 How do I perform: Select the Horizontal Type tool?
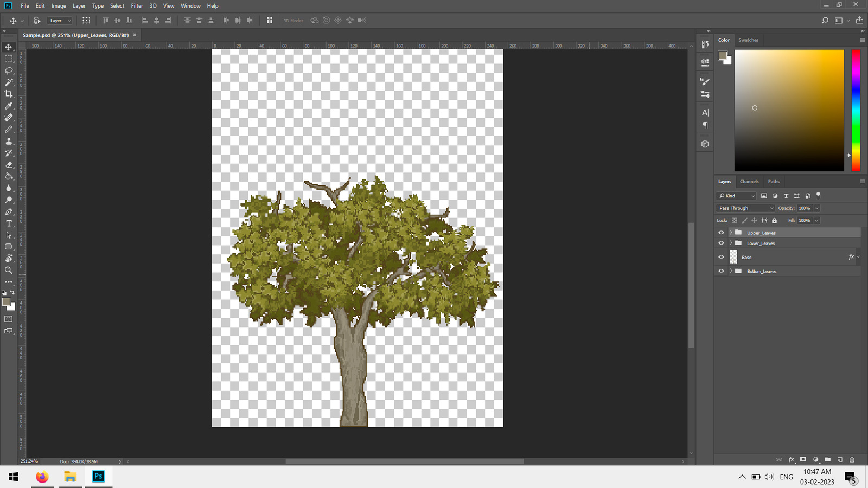[x=9, y=223]
